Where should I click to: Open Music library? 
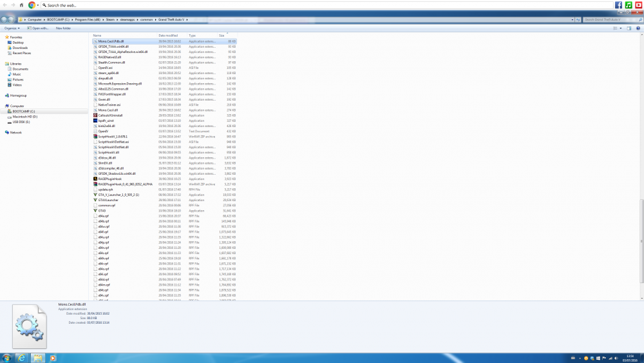(x=14, y=74)
